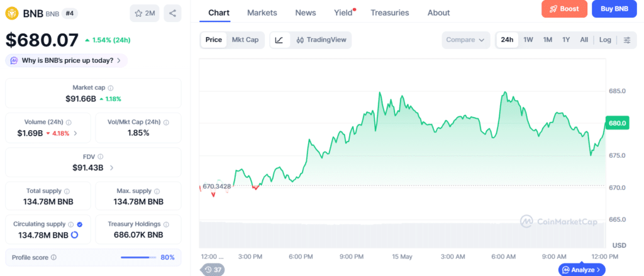Toggle Log scale on chart
The height and width of the screenshot is (276, 644).
(x=605, y=40)
